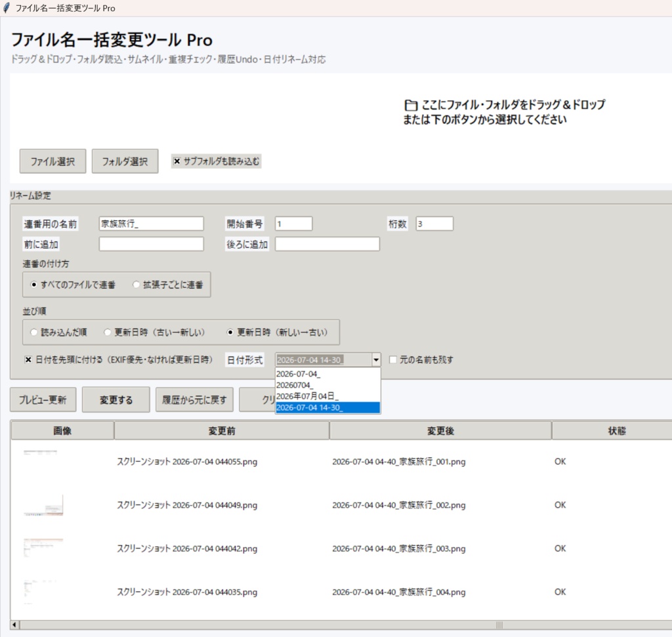Click thumbnail of screenshot 044055.png row
The image size is (672, 637).
41,454
